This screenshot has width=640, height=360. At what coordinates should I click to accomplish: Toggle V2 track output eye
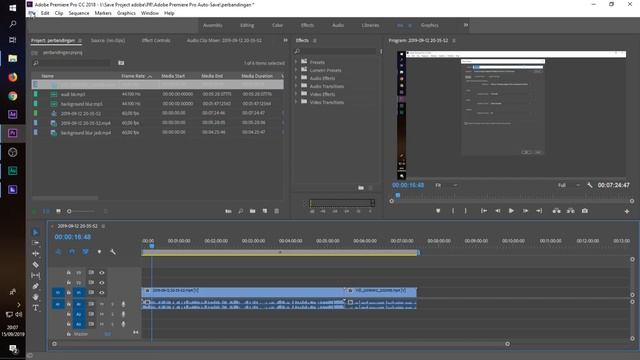coord(102,282)
